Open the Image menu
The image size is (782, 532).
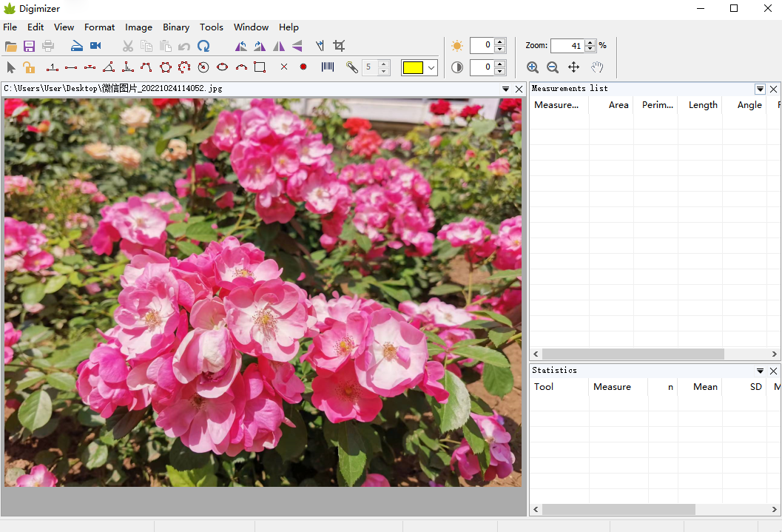pos(138,27)
